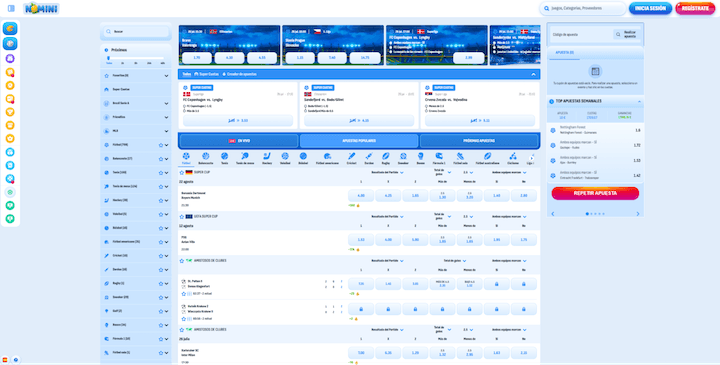The height and width of the screenshot is (365, 720).
Task: Select second carousel dot under Repetir Apuesta
Action: pyautogui.click(x=591, y=213)
